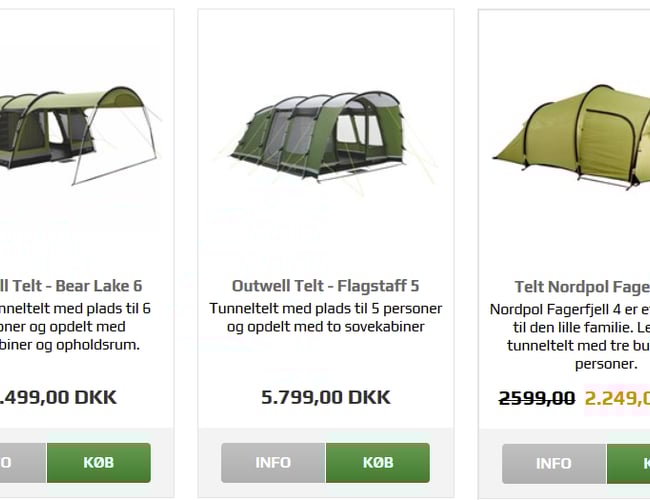This screenshot has width=650, height=500.
Task: Open the Telt Nordpol Fagerfjell title link
Action: [x=582, y=287]
